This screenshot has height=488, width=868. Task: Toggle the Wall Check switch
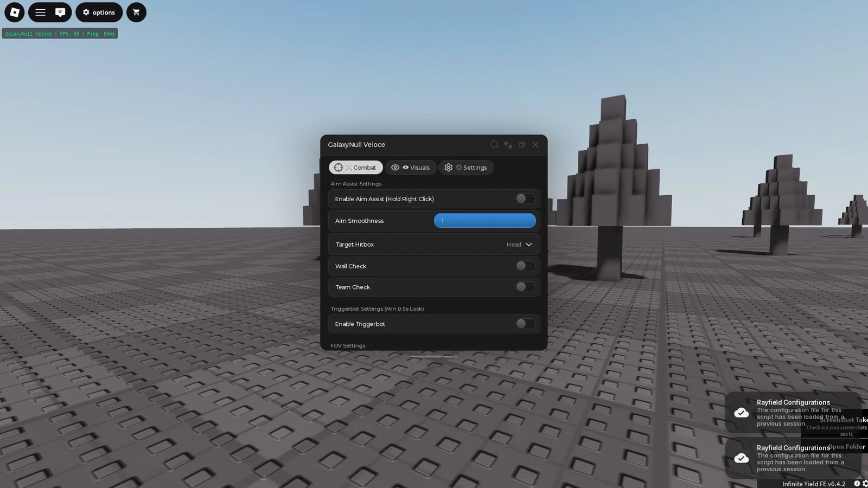tap(525, 266)
